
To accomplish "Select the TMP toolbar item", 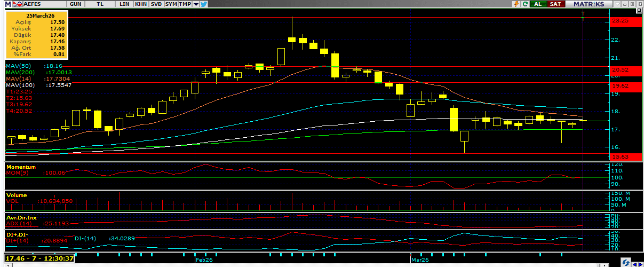I will click(185, 4).
